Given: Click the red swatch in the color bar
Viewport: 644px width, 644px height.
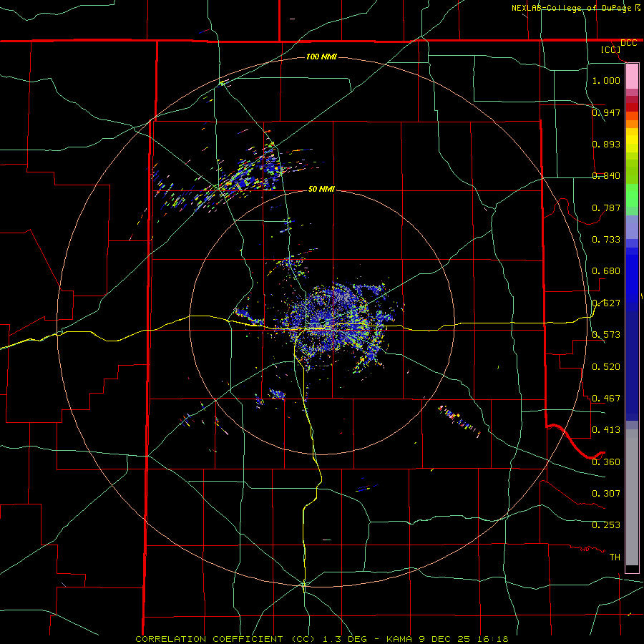Looking at the screenshot, I should click(x=632, y=107).
